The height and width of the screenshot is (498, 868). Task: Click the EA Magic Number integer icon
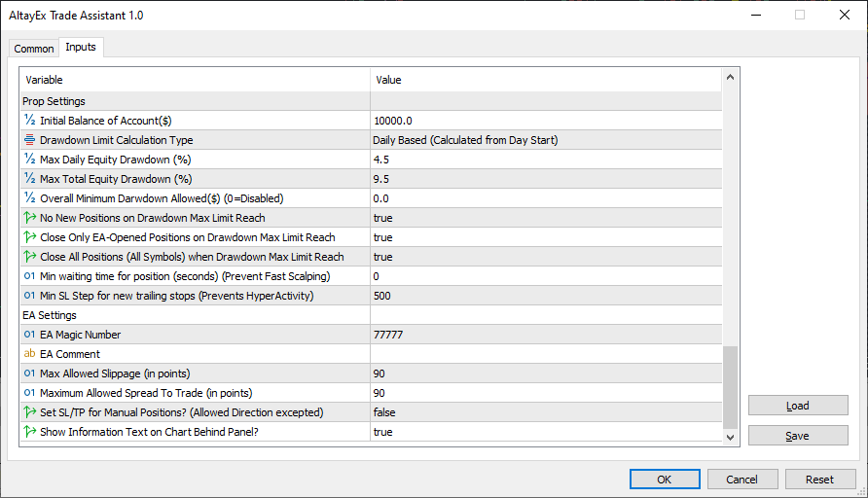pyautogui.click(x=29, y=335)
